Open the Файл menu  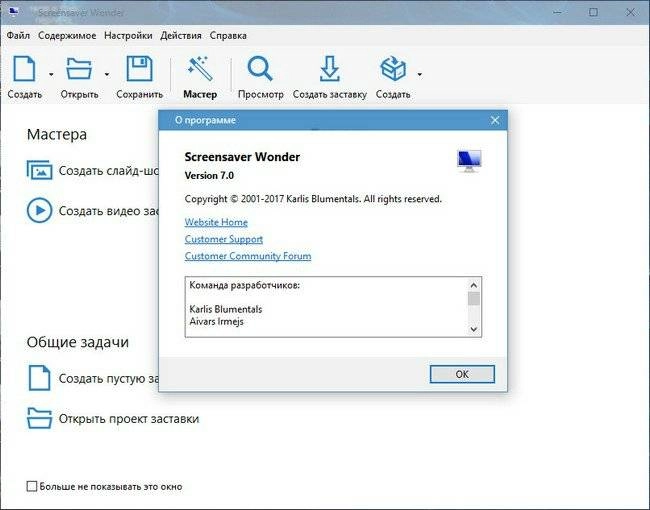(18, 36)
